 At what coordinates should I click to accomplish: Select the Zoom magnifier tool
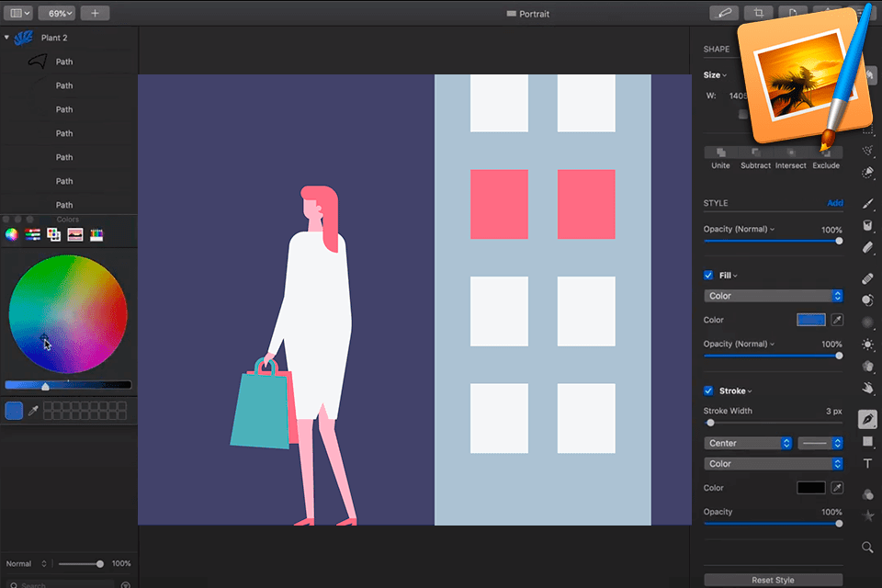[867, 547]
